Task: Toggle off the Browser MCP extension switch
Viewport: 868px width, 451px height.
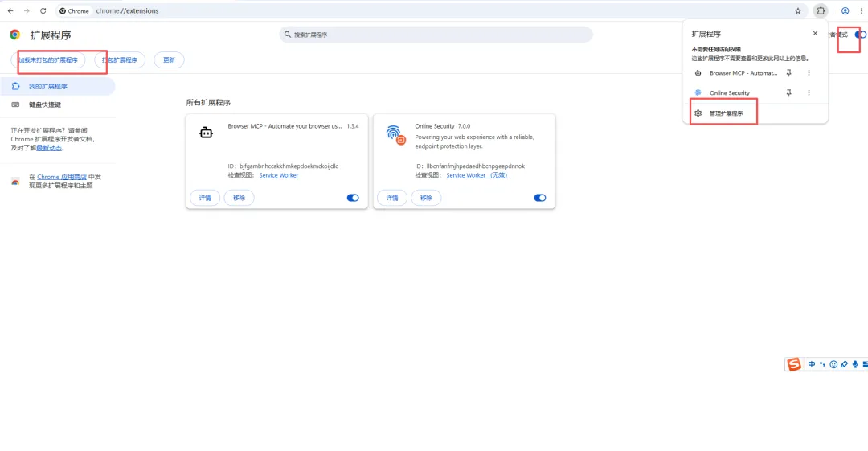Action: [353, 198]
